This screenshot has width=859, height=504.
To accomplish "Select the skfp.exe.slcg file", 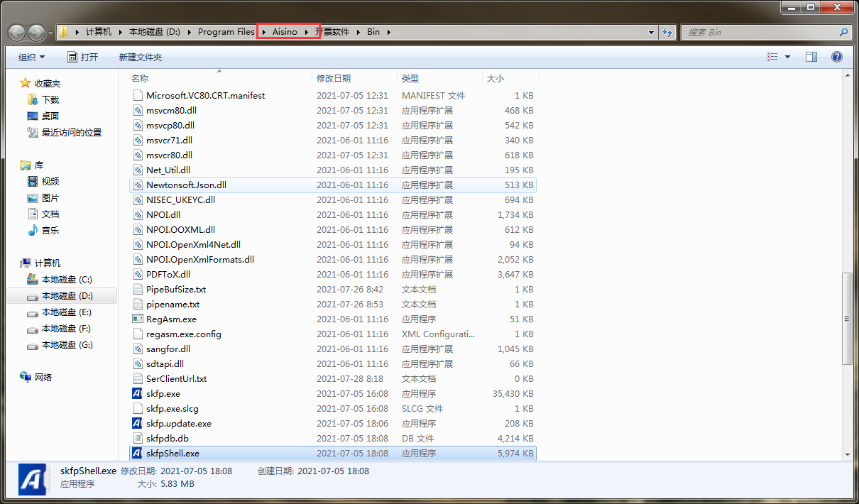I will tap(333, 408).
